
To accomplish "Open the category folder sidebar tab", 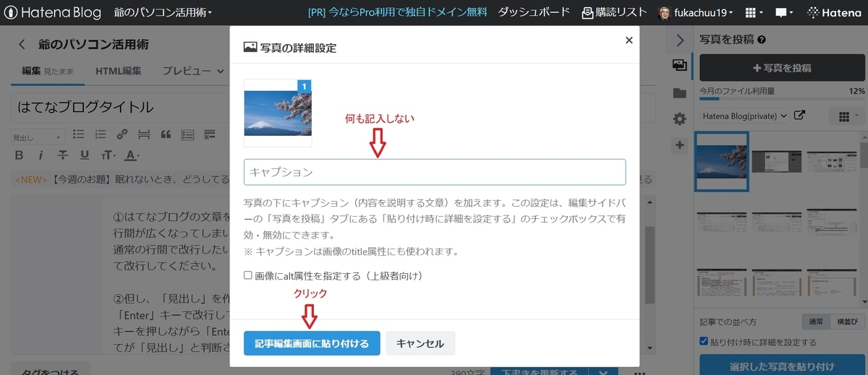I will pos(679,92).
